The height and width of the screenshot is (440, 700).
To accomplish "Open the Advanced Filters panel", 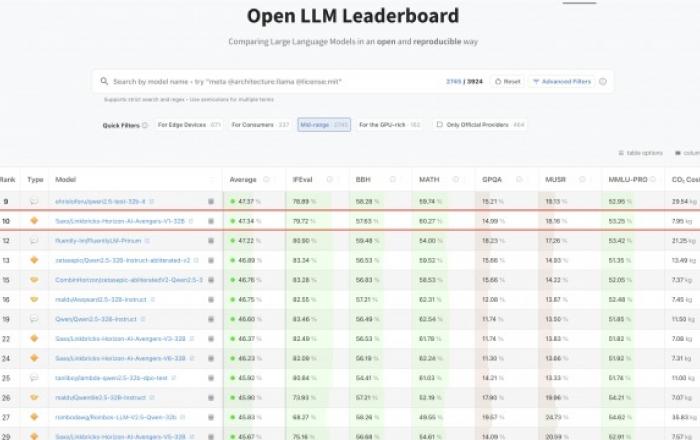I will point(562,81).
